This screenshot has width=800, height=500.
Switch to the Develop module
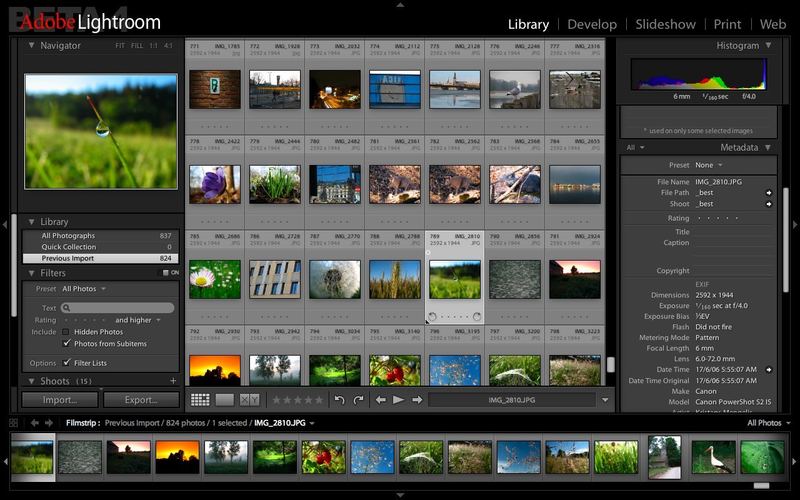[592, 24]
